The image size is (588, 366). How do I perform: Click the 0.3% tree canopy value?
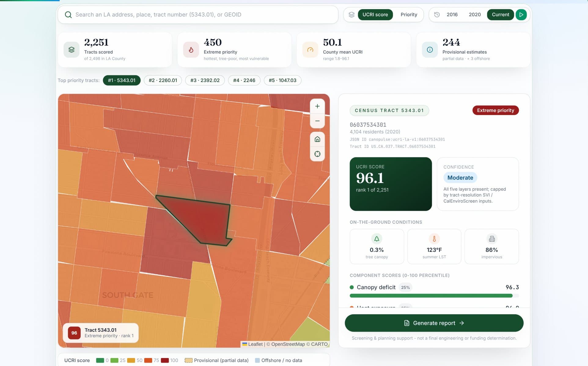377,250
